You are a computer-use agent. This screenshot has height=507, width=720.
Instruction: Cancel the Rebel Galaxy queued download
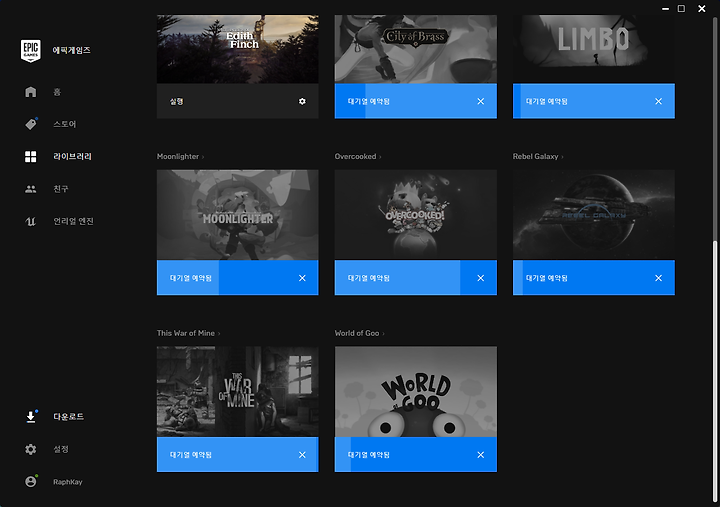658,278
